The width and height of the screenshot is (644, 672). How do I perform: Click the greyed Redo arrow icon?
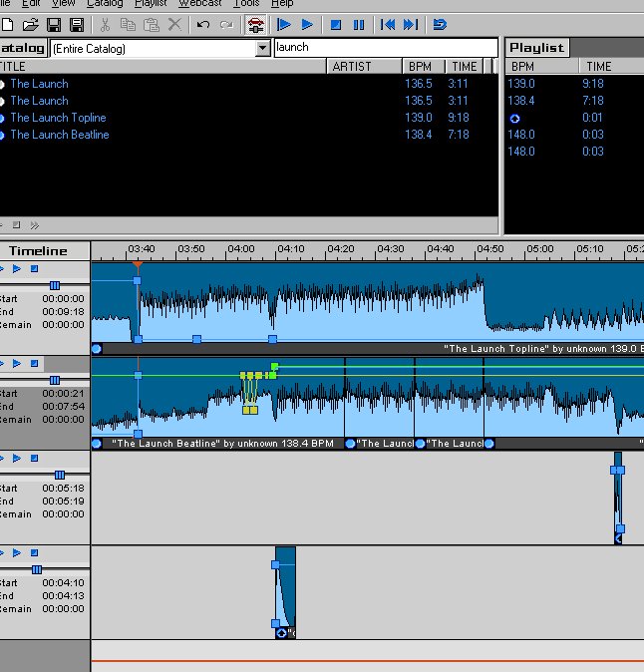point(226,25)
